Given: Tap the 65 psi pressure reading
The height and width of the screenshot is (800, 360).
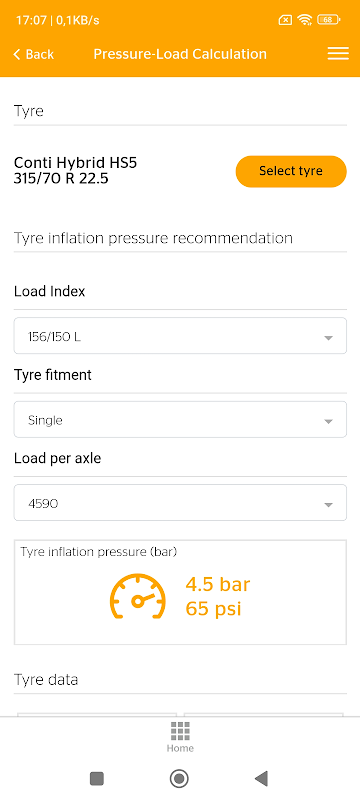Looking at the screenshot, I should coord(213,609).
